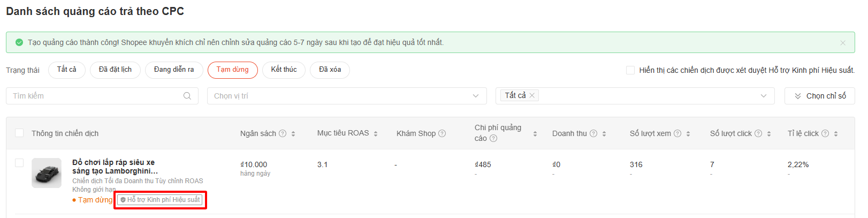Dismiss the green success notification banner
Screen dimensions: 868x218
click(843, 43)
